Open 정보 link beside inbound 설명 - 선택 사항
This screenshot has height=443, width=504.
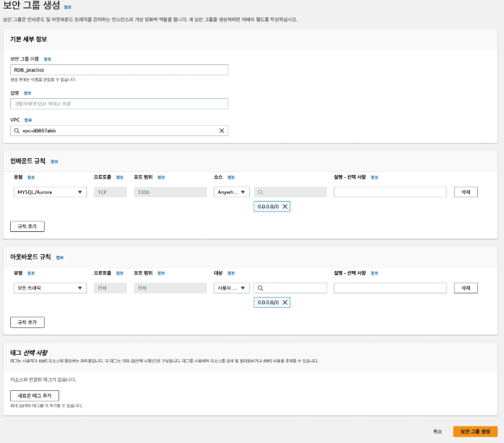pos(375,177)
